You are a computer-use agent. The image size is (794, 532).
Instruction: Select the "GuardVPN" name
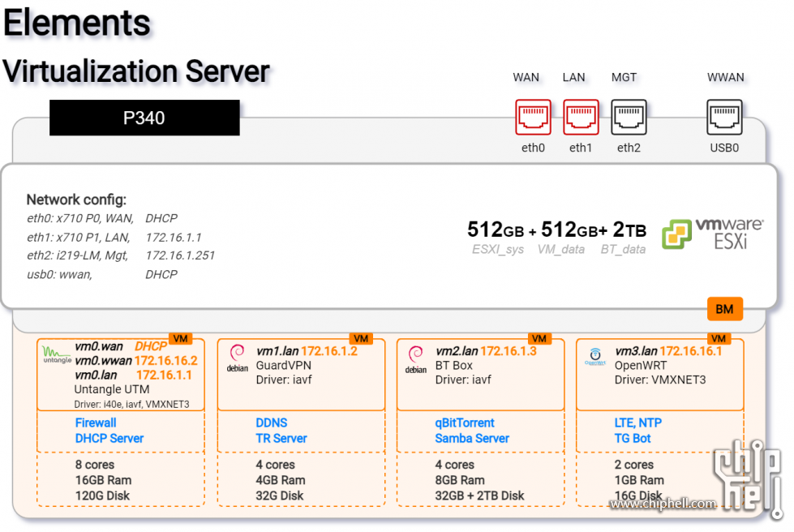click(x=284, y=366)
